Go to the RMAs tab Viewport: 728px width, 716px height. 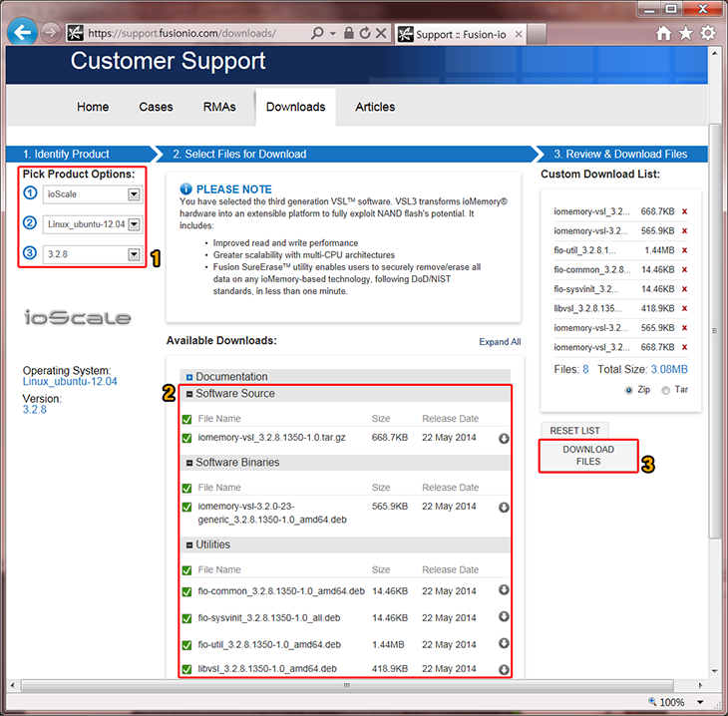pos(218,107)
